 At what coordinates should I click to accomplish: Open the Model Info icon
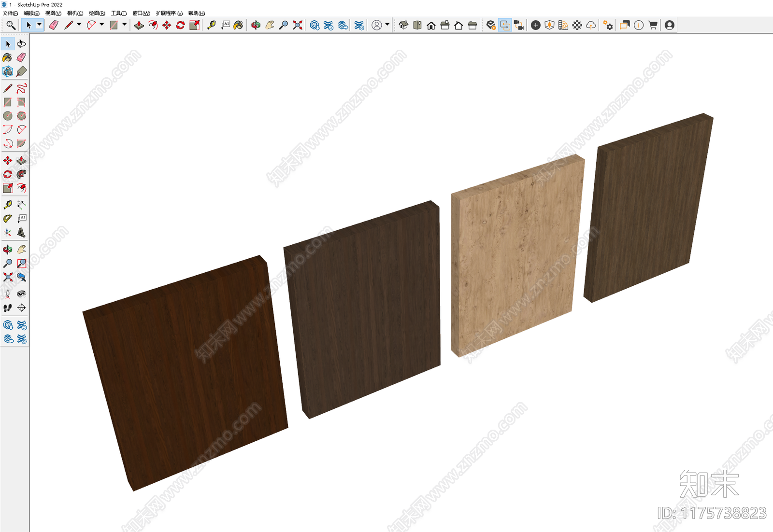pyautogui.click(x=639, y=25)
